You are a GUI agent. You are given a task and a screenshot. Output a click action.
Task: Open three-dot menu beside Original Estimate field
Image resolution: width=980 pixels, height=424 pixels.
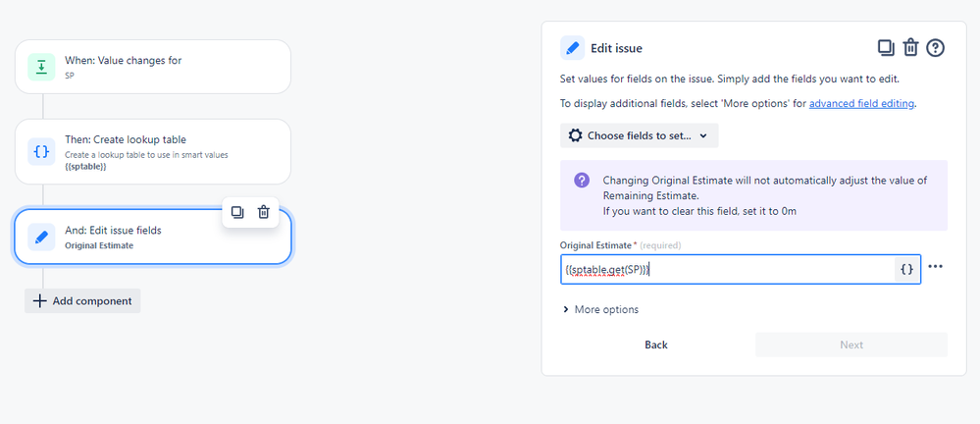click(935, 266)
